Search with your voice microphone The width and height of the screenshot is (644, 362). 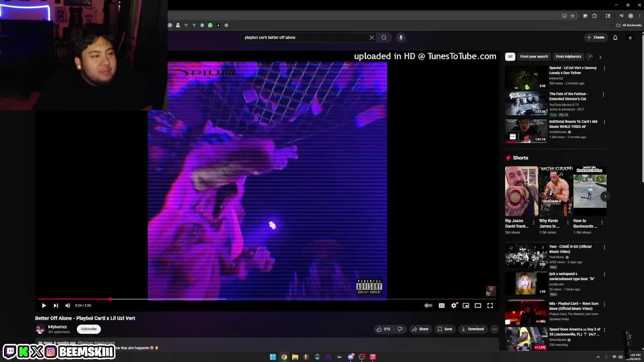pos(401,37)
